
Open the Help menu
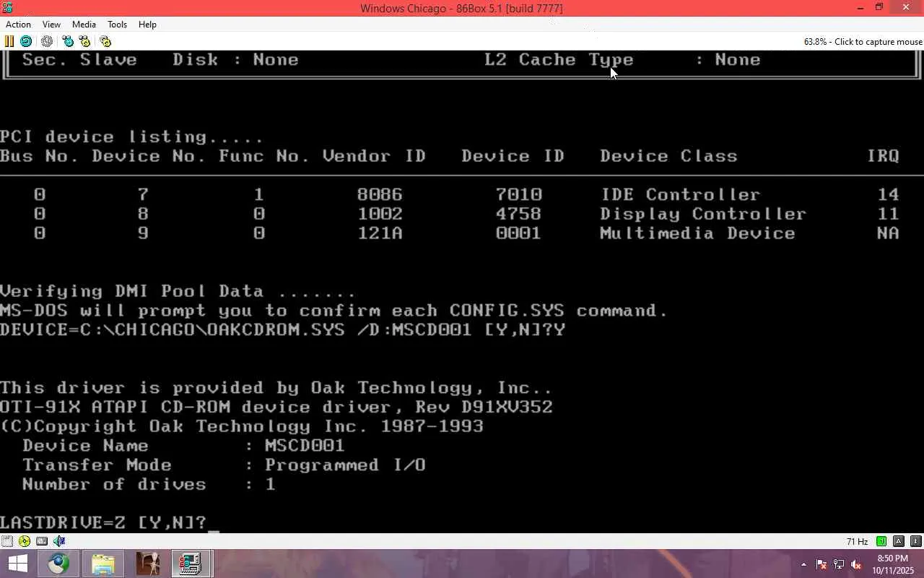click(147, 25)
